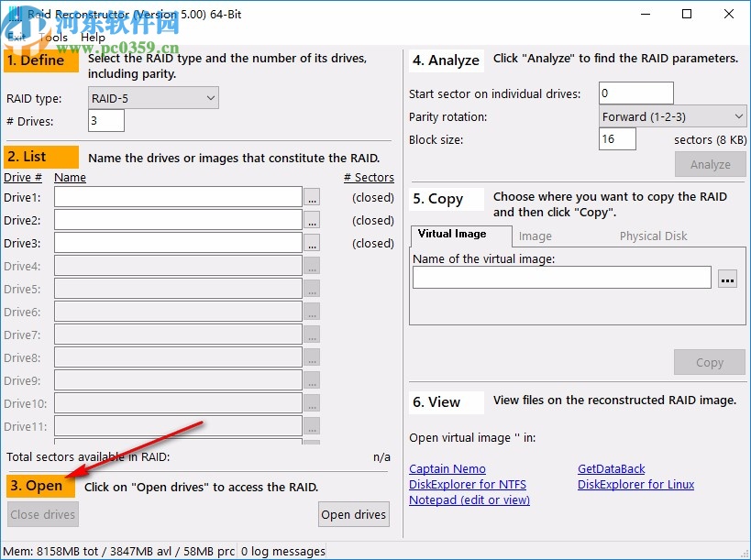Click the Drive5 browse ellipsis button
The image size is (751, 560).
312,289
